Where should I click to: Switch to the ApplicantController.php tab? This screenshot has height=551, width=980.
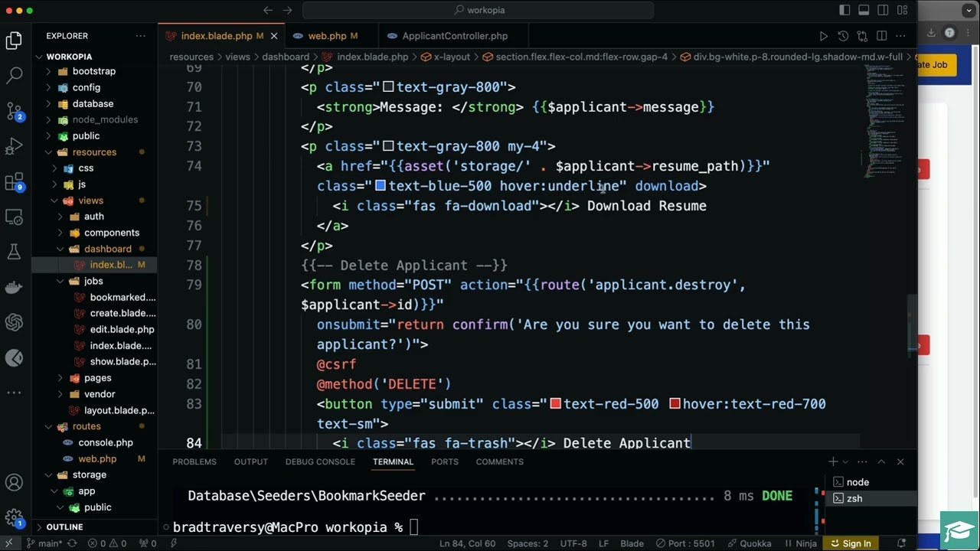click(455, 36)
